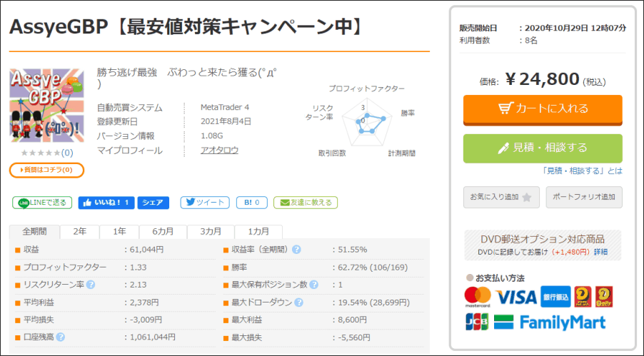Click 平均損失 value -3,009円
Image resolution: width=644 pixels, height=356 pixels.
click(x=146, y=320)
